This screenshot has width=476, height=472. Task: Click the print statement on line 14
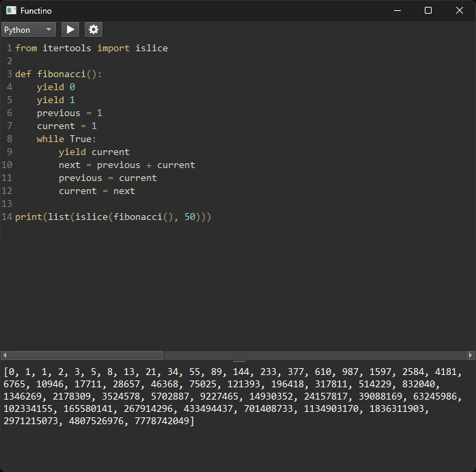pyautogui.click(x=113, y=217)
